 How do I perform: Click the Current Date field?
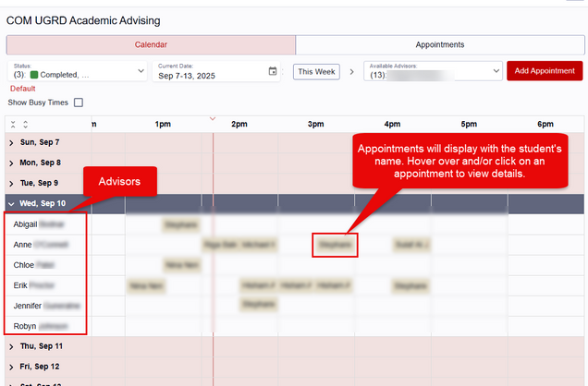216,71
